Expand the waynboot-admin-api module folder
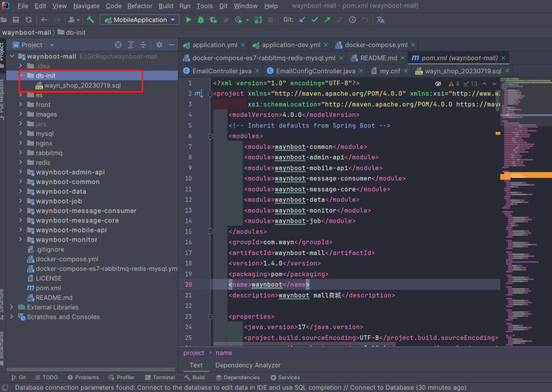Viewport: 552px width, 392px height. (x=20, y=172)
